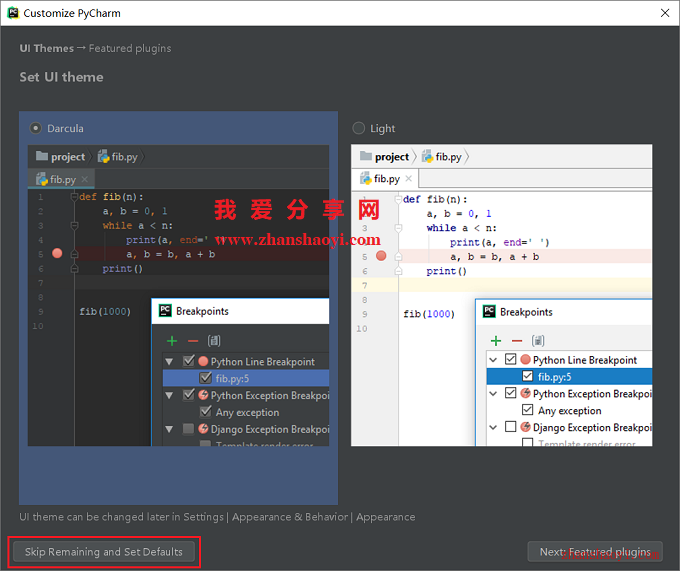Select the Darcula theme radio button

point(36,128)
